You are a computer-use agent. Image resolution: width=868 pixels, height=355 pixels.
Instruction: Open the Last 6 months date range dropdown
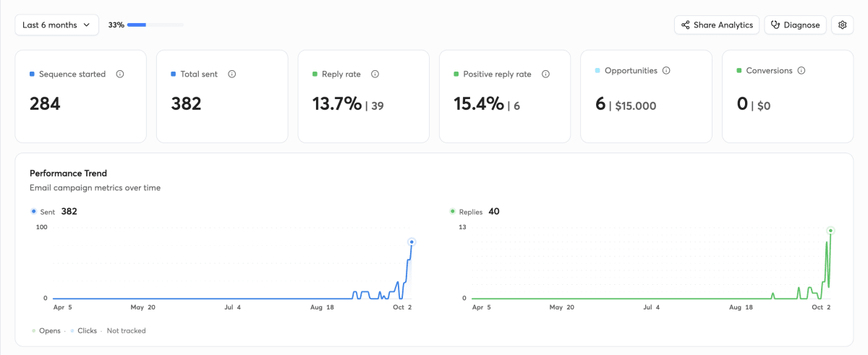tap(56, 25)
